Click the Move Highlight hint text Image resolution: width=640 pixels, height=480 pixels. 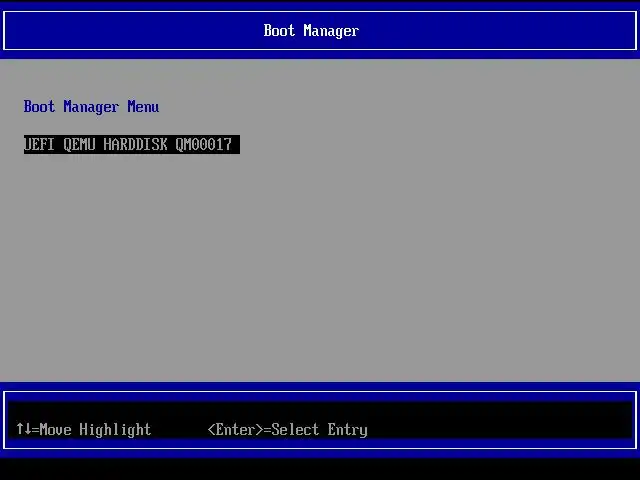click(84, 429)
